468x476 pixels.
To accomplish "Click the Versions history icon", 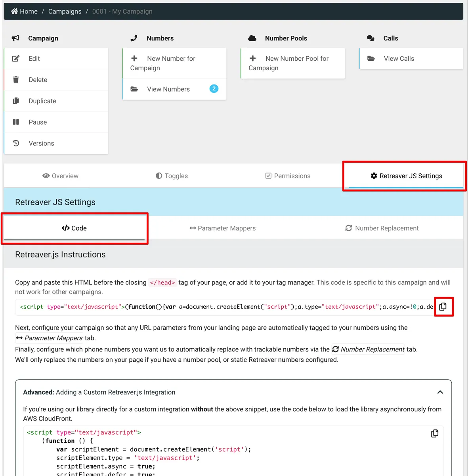I will [16, 143].
